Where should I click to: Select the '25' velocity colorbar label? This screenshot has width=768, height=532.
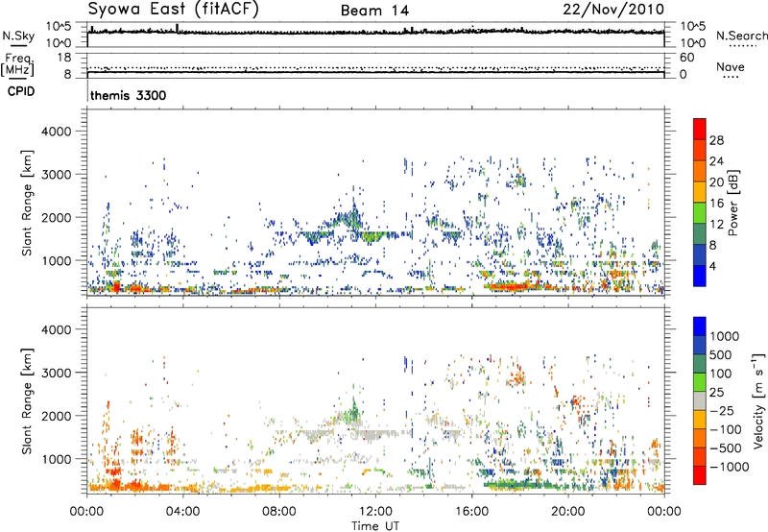click(x=717, y=393)
